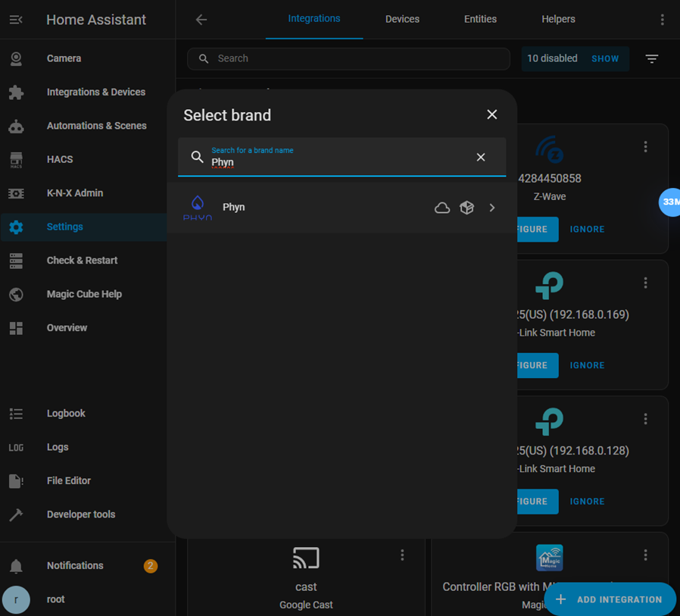The height and width of the screenshot is (616, 680).
Task: Click the brand name search field
Action: 342,157
